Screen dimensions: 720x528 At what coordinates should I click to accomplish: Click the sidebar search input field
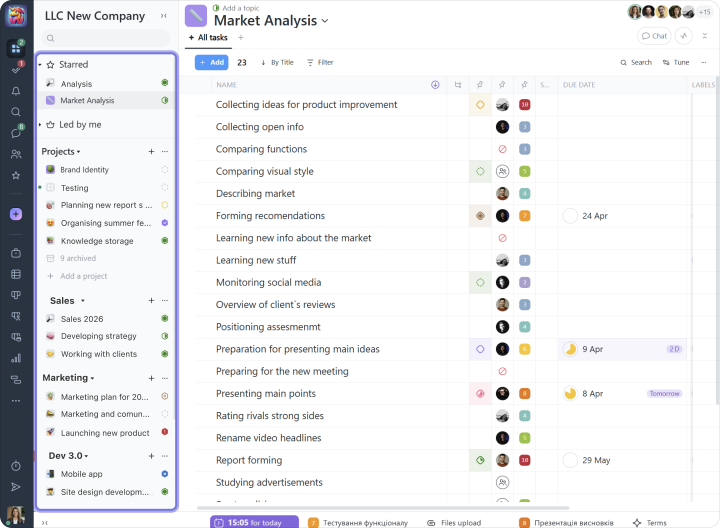[x=105, y=38]
